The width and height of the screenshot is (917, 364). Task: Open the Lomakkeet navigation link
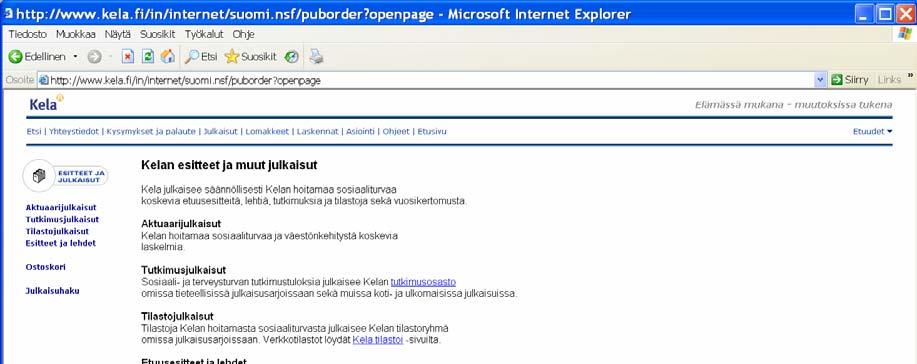point(267,132)
